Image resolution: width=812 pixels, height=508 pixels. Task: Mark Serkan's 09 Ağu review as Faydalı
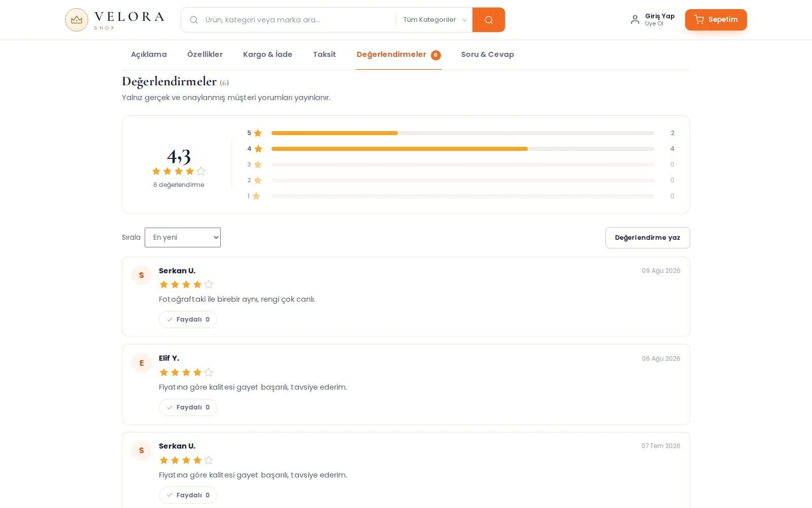tap(188, 320)
